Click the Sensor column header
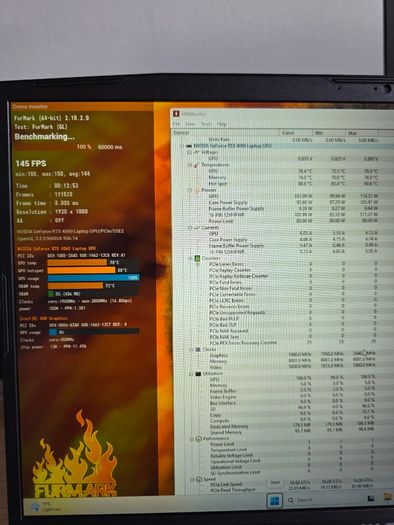The width and height of the screenshot is (394, 525). (x=225, y=133)
